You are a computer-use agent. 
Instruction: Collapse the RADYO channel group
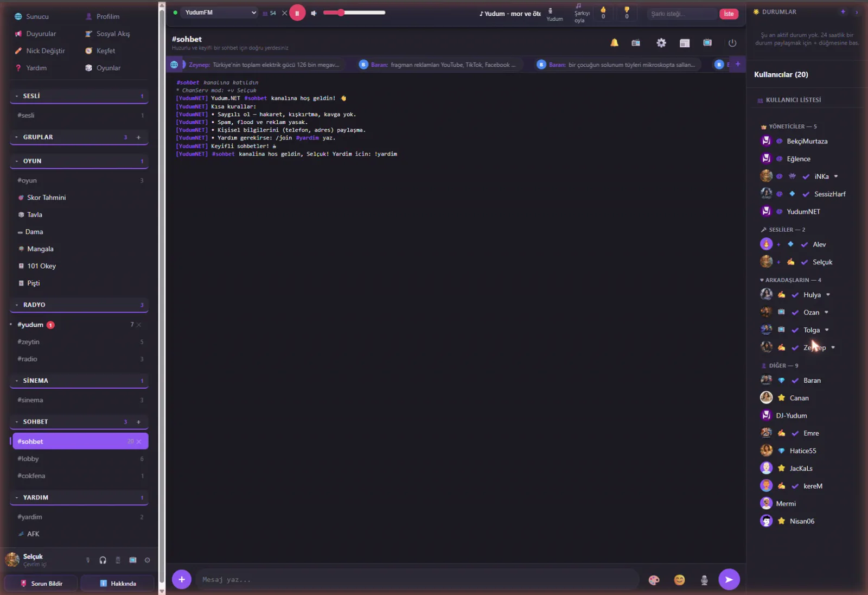coord(79,305)
